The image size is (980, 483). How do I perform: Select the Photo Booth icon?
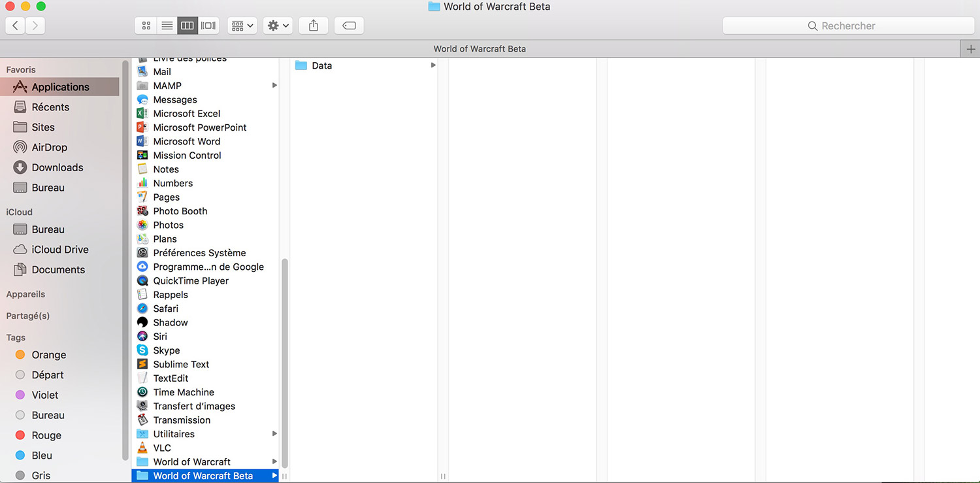[142, 211]
